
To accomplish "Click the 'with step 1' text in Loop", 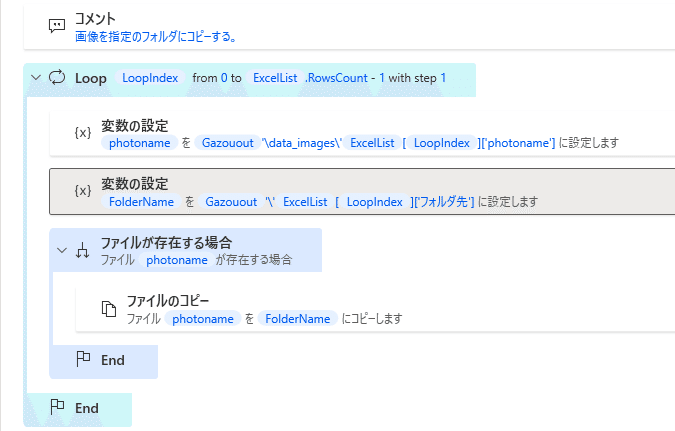I will point(417,78).
